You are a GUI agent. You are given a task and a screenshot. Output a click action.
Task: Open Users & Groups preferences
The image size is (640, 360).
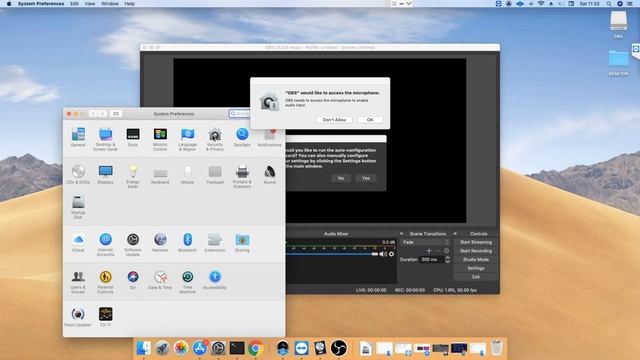coord(78,282)
